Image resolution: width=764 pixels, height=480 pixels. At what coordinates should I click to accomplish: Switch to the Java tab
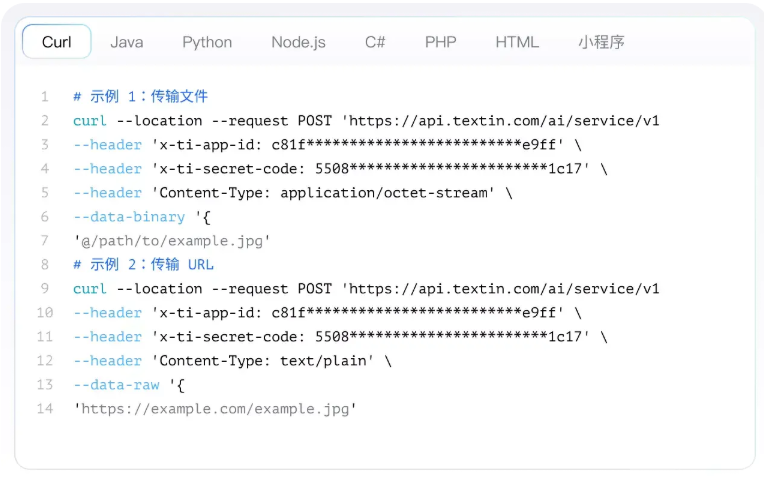coord(126,42)
